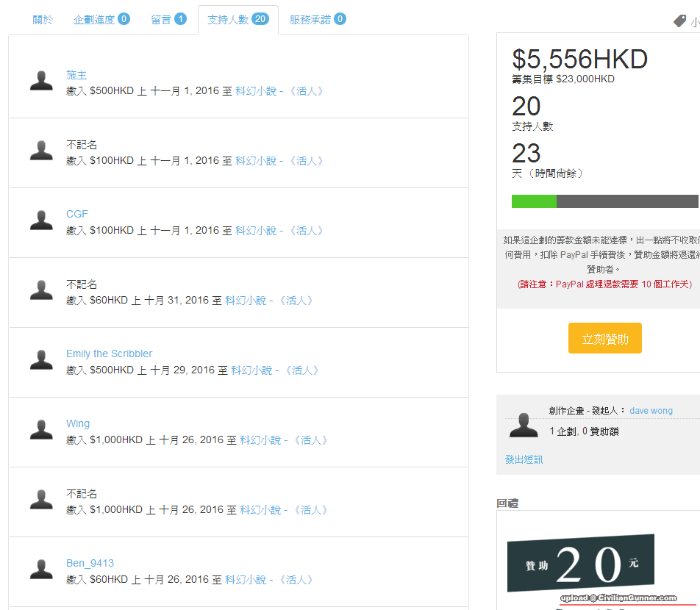The image size is (700, 610).
Task: Open Emily the Scribbler's profile link
Action: pos(109,354)
